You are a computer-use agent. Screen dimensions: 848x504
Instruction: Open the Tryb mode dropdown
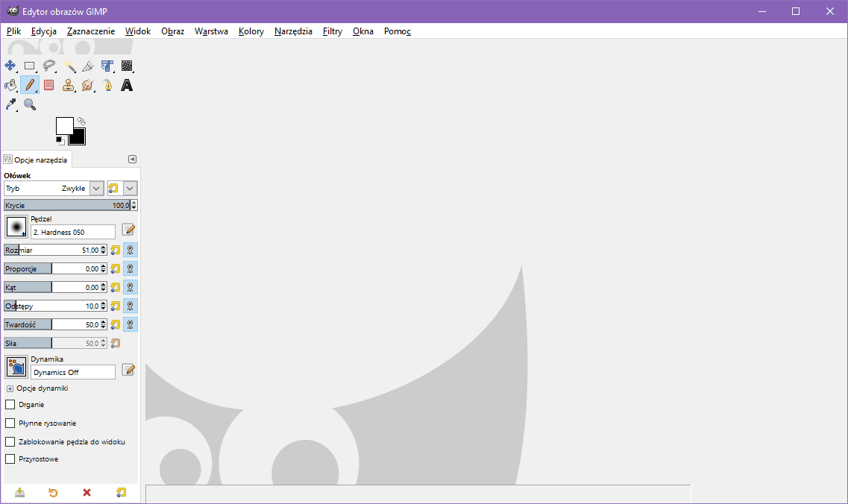96,189
